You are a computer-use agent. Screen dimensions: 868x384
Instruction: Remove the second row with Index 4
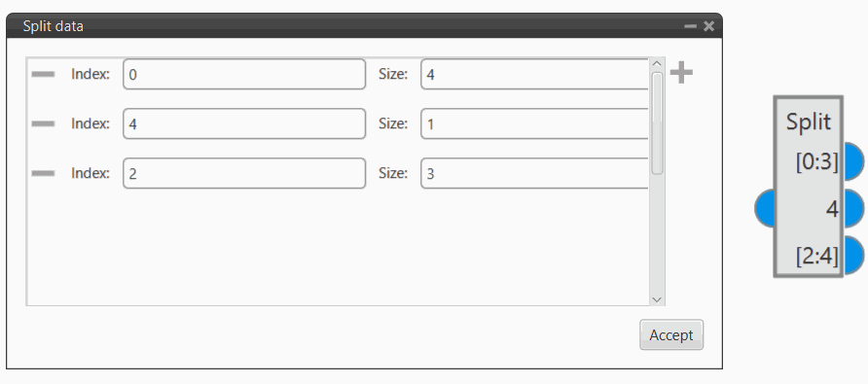[x=43, y=123]
